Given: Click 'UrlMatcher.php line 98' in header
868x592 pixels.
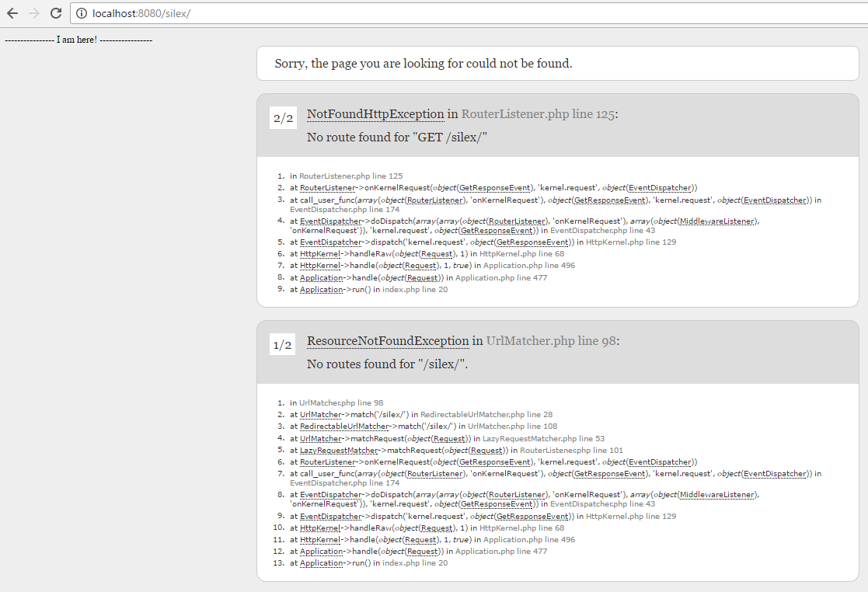Looking at the screenshot, I should (551, 341).
